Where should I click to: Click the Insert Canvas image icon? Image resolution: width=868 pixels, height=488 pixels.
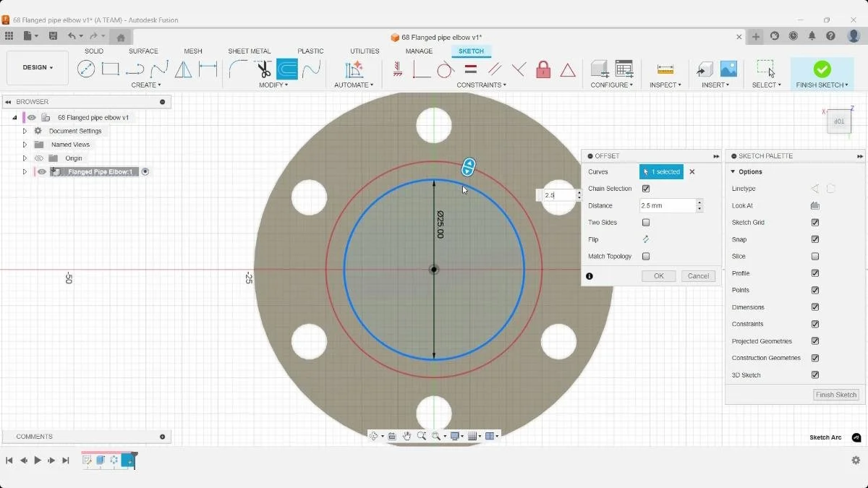tap(728, 69)
